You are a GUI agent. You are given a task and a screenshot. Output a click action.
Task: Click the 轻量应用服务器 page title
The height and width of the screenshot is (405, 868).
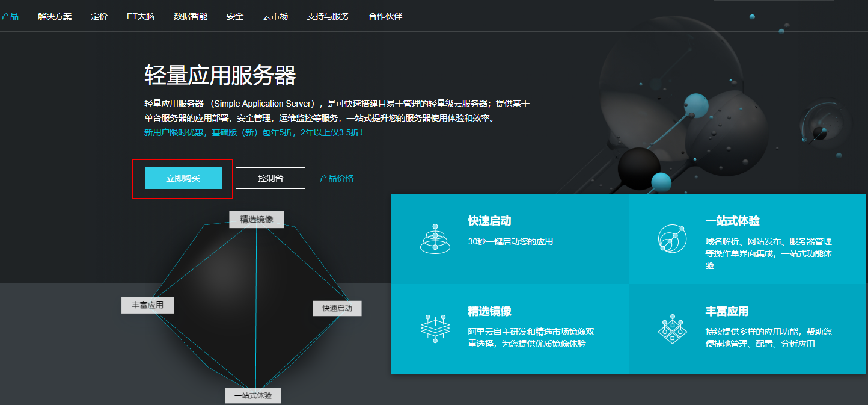tap(220, 76)
